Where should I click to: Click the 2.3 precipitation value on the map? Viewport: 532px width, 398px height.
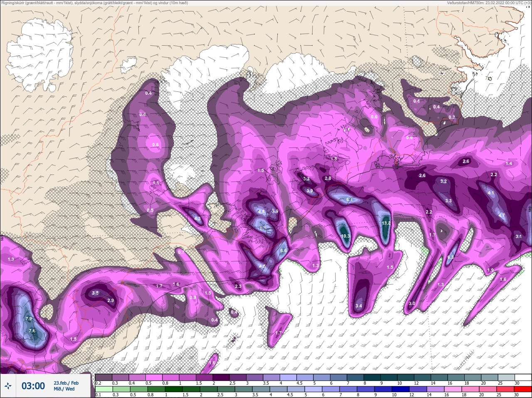(238, 286)
